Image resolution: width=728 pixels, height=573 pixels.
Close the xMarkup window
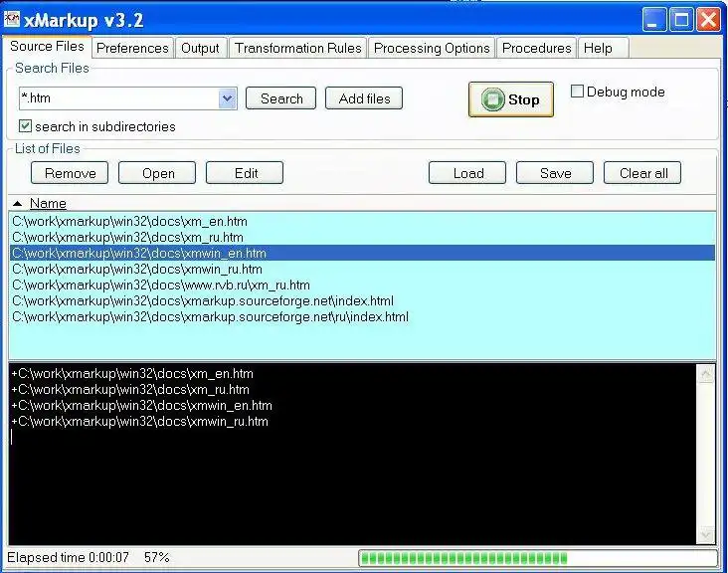coord(708,20)
